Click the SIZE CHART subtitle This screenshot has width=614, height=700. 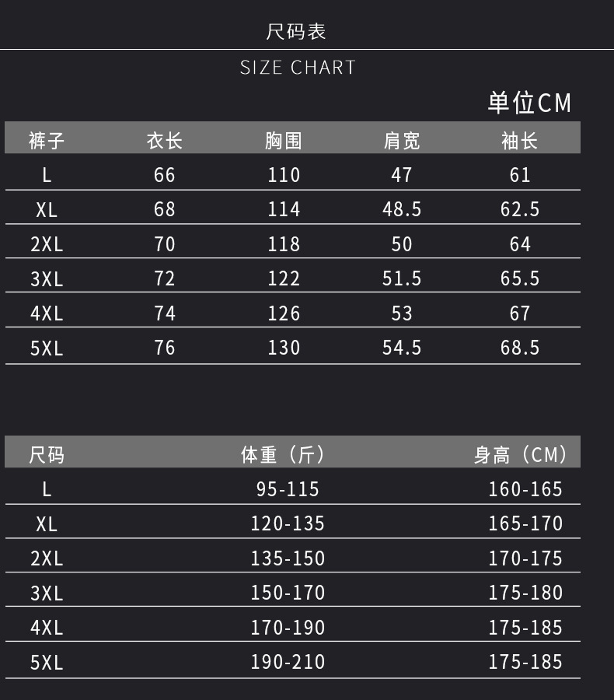pos(298,68)
